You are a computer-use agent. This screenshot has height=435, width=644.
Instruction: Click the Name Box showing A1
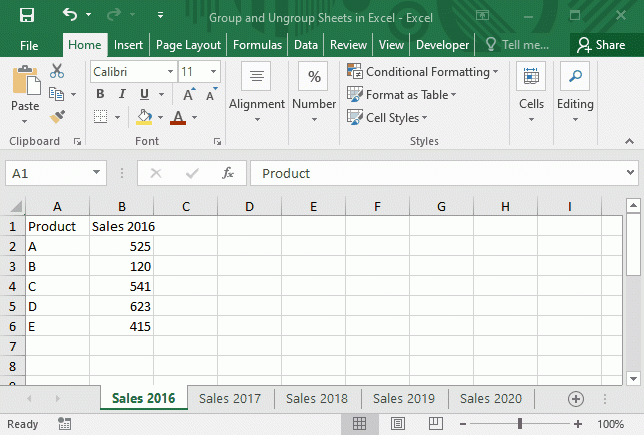click(x=45, y=173)
